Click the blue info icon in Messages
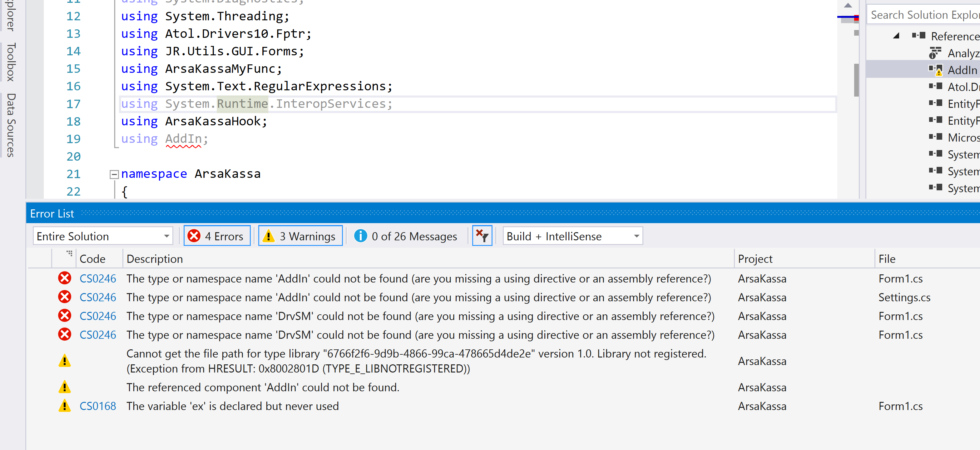Image resolution: width=980 pixels, height=450 pixels. tap(360, 236)
